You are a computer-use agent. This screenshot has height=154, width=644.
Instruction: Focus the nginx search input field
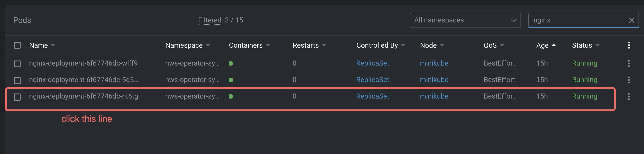pyautogui.click(x=577, y=20)
